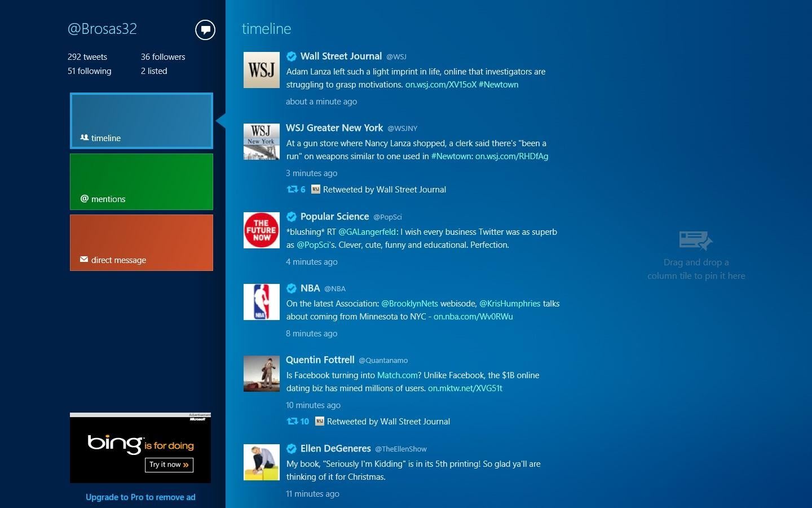The width and height of the screenshot is (812, 508).
Task: Open Quentin Fottrell account name
Action: [x=320, y=360]
